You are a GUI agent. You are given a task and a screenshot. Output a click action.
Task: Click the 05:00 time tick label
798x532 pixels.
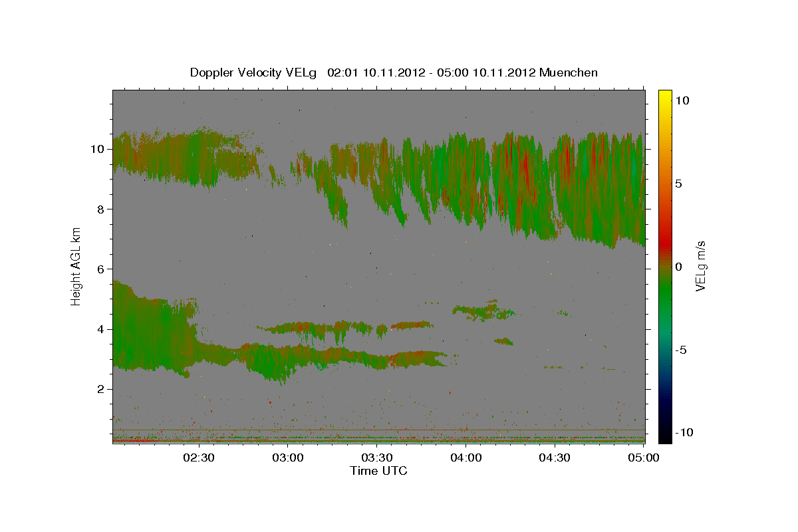(x=643, y=458)
